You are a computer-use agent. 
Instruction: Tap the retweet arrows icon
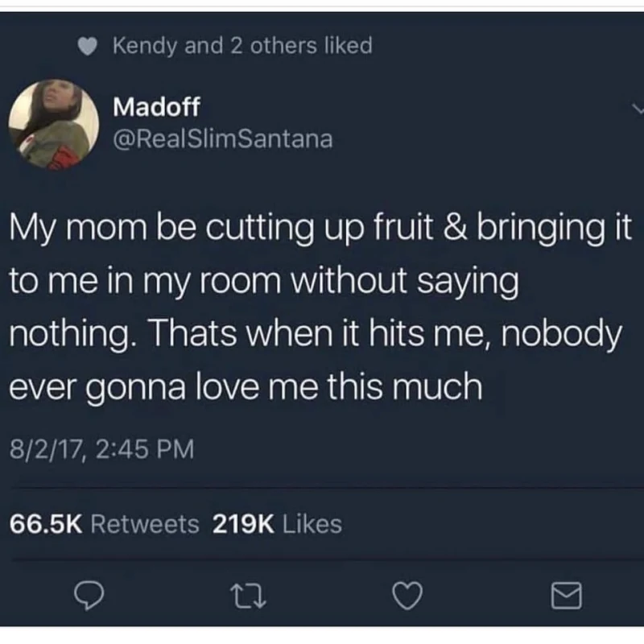(248, 597)
